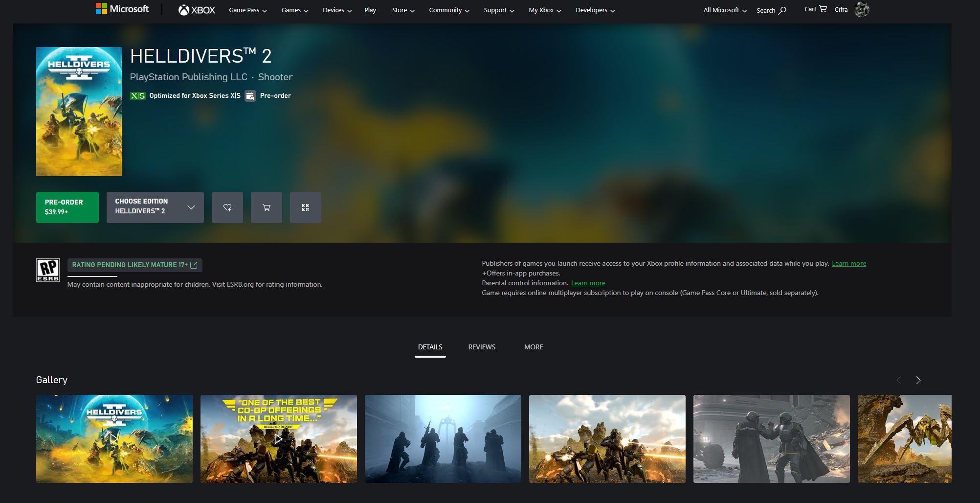
Task: Expand the Games menu
Action: coord(295,10)
